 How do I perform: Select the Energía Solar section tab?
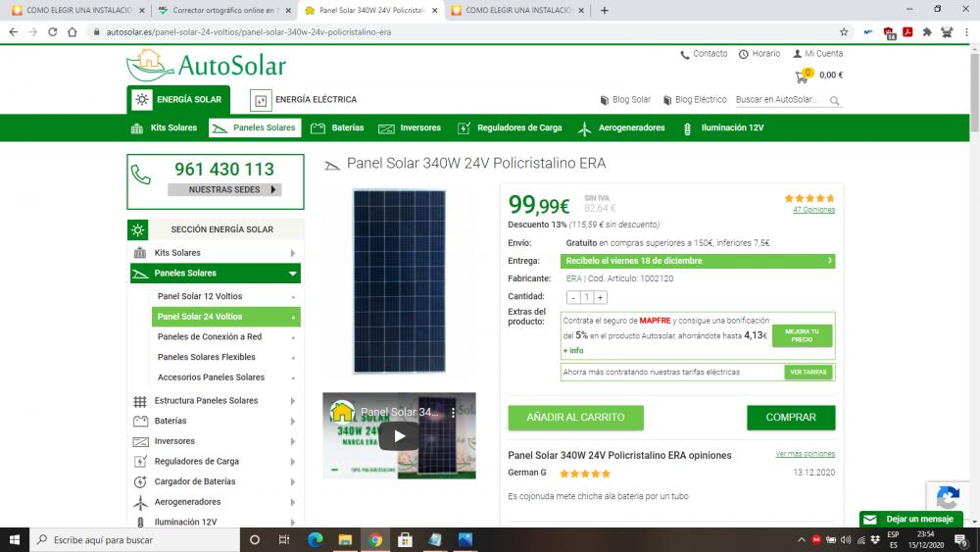(178, 99)
